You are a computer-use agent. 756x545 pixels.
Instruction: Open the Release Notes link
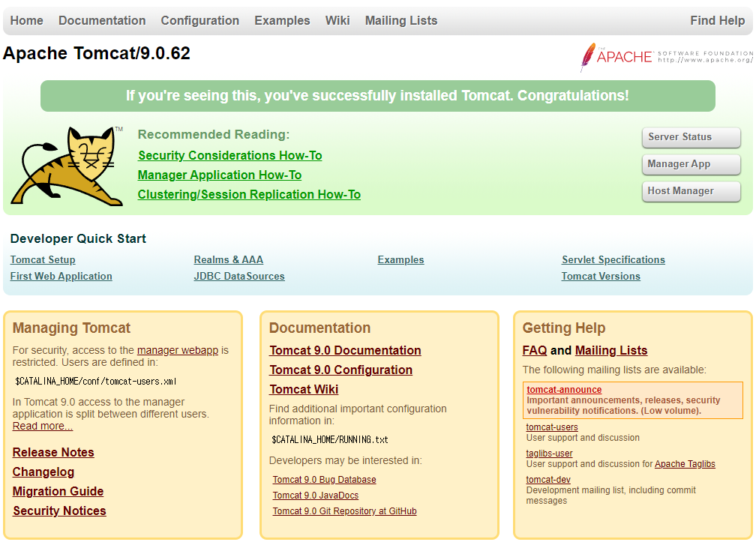coord(53,453)
